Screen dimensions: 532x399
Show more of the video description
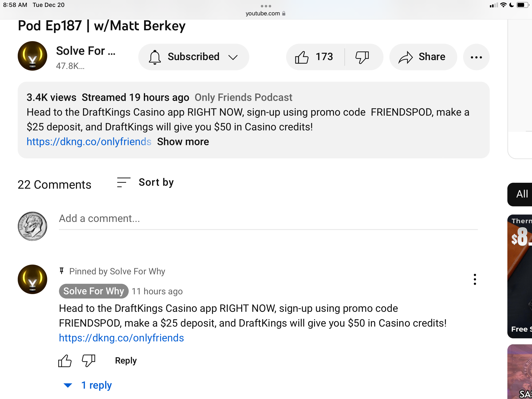[183, 142]
